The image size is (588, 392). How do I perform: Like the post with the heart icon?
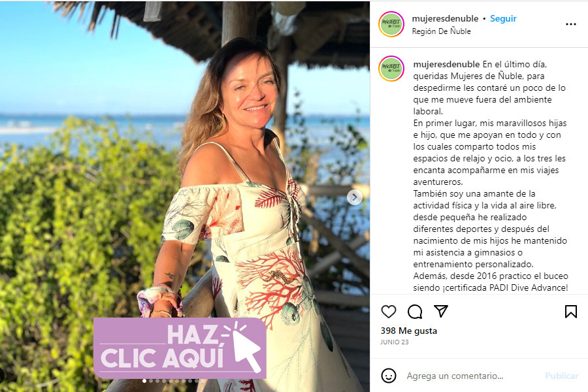click(x=389, y=312)
